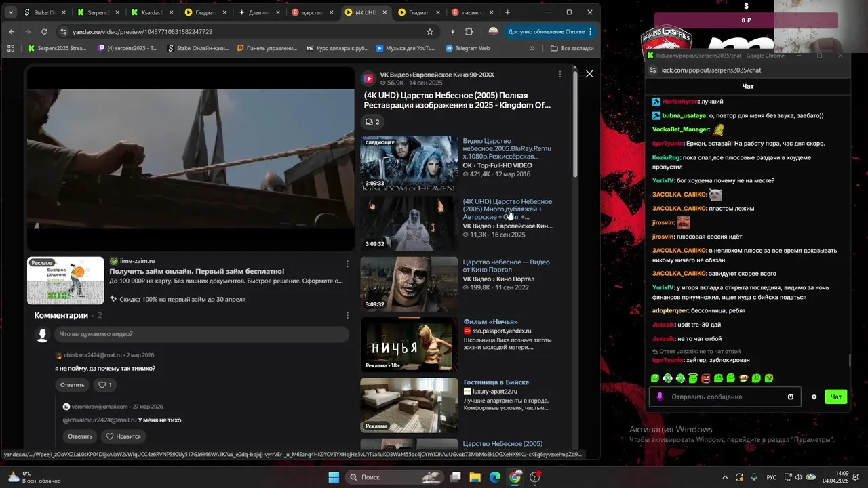The height and width of the screenshot is (488, 868).
Task: Click the VK Video source logo
Action: coord(368,79)
